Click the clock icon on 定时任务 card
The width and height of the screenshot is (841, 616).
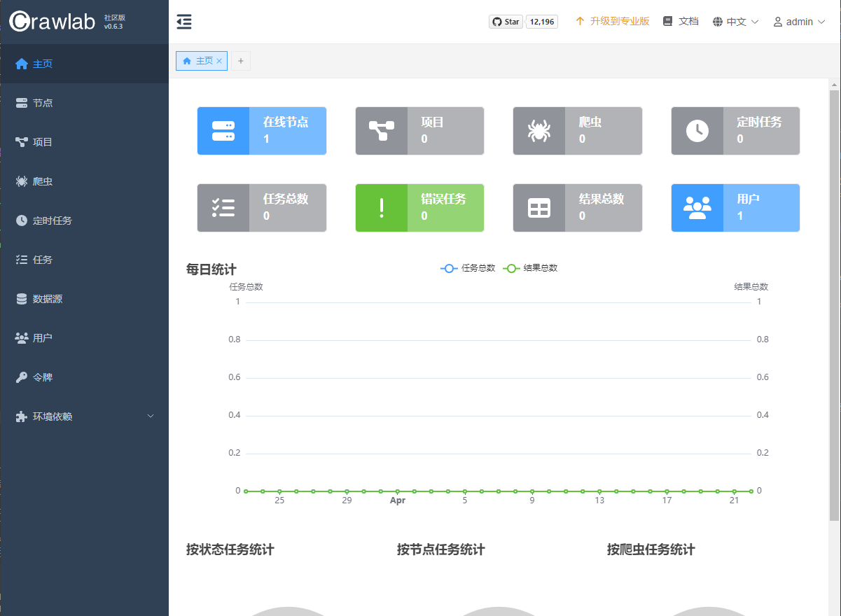[x=697, y=131]
